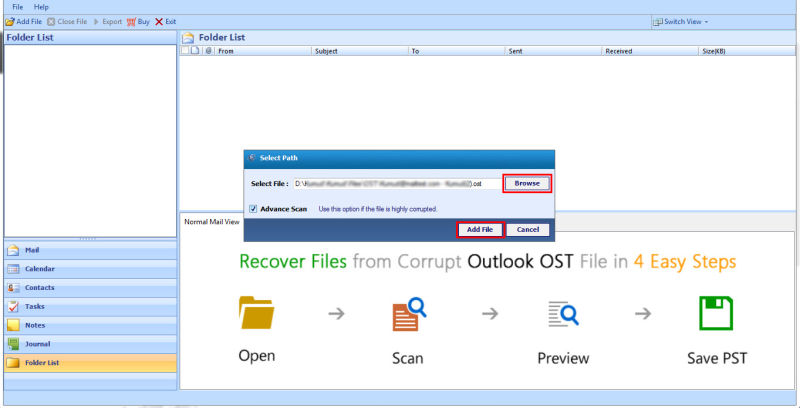The width and height of the screenshot is (800, 408).
Task: Click the Export toolbar button
Action: pos(108,22)
